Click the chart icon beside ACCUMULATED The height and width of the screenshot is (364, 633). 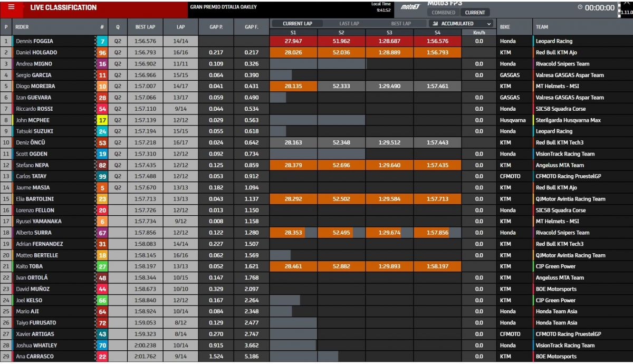[436, 24]
